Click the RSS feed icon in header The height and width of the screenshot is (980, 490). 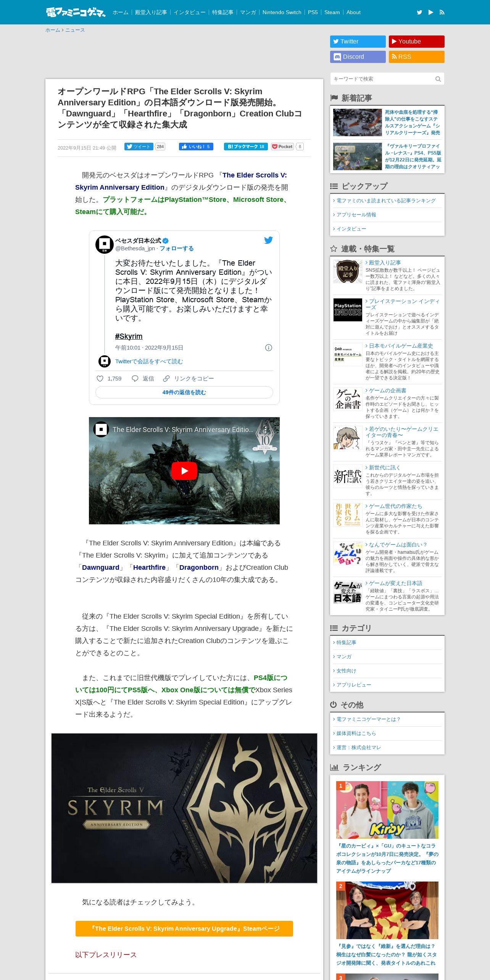[x=442, y=12]
